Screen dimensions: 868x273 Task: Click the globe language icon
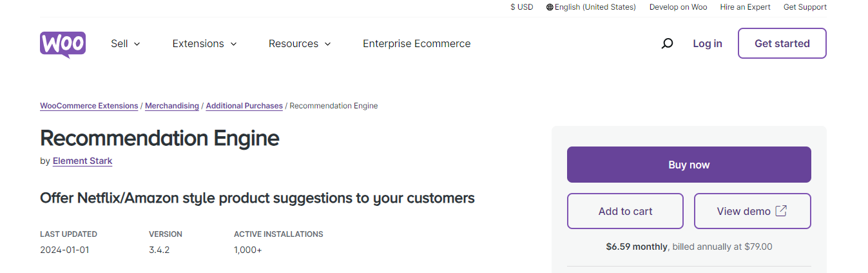pyautogui.click(x=550, y=7)
